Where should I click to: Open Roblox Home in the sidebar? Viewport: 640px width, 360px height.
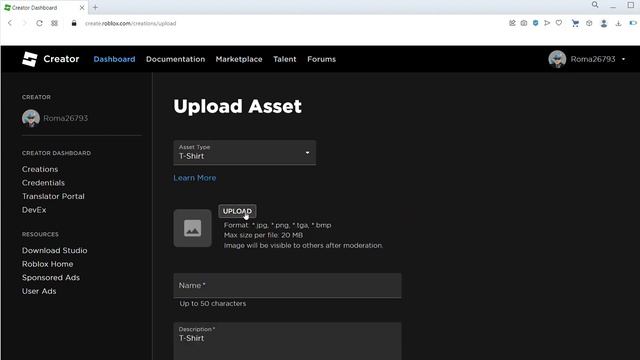(48, 264)
